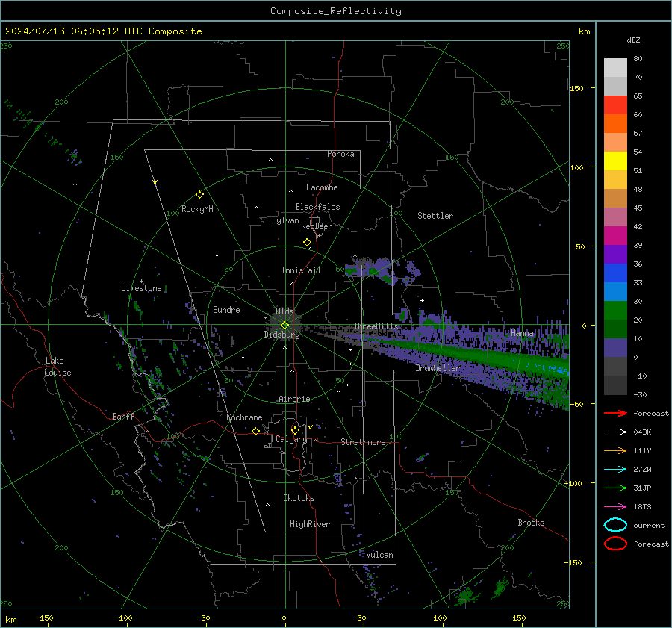Screen dimensions: 672x628
Task: Click the dBZ legend heading
Action: click(x=633, y=40)
